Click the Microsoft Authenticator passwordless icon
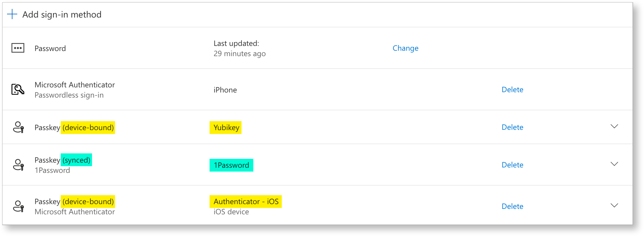 tap(18, 90)
